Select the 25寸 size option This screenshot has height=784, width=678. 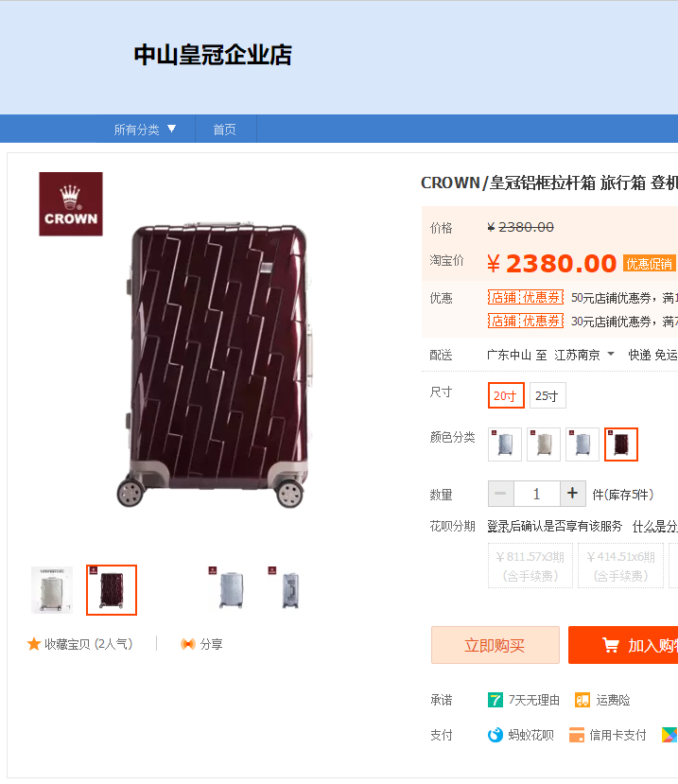[x=548, y=395]
